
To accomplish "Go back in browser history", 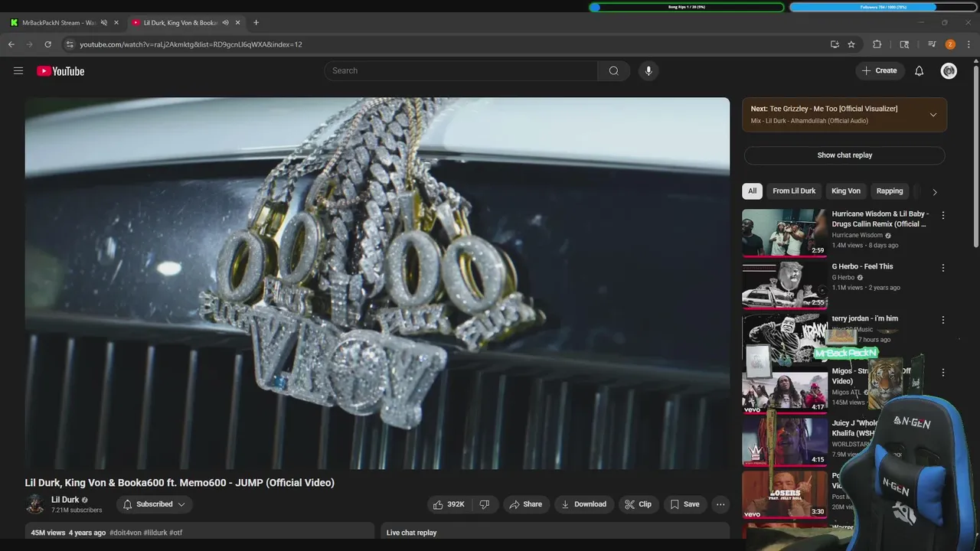I will pyautogui.click(x=11, y=44).
